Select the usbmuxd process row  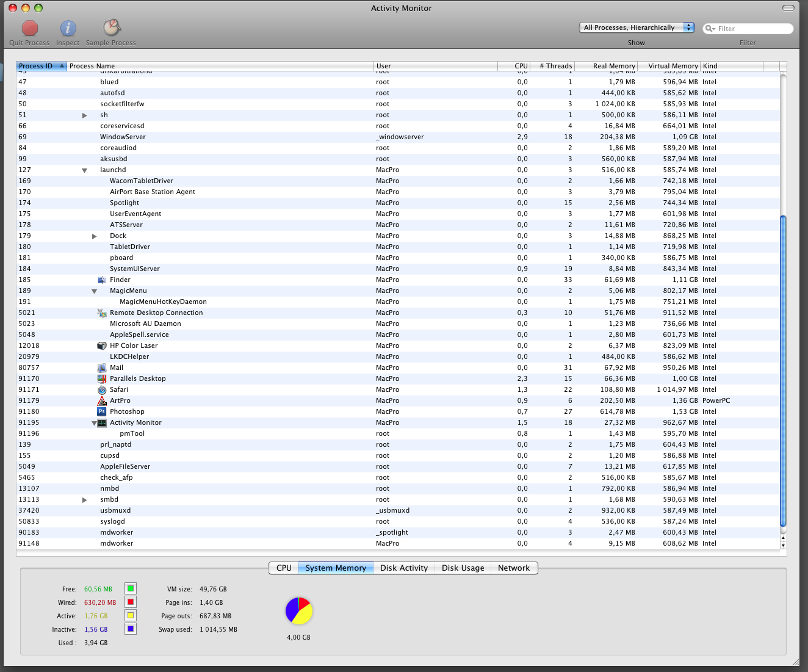click(x=399, y=510)
